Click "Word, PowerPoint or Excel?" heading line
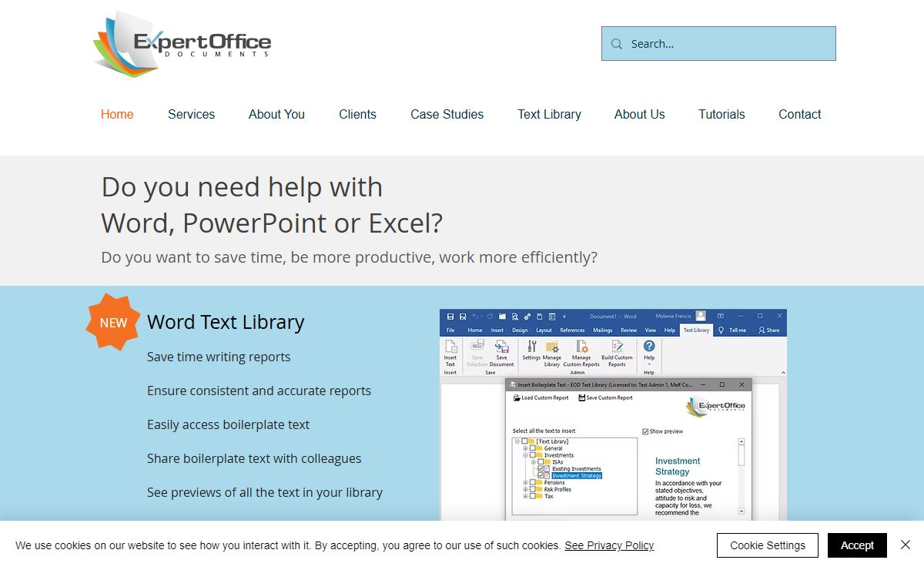 pos(272,223)
